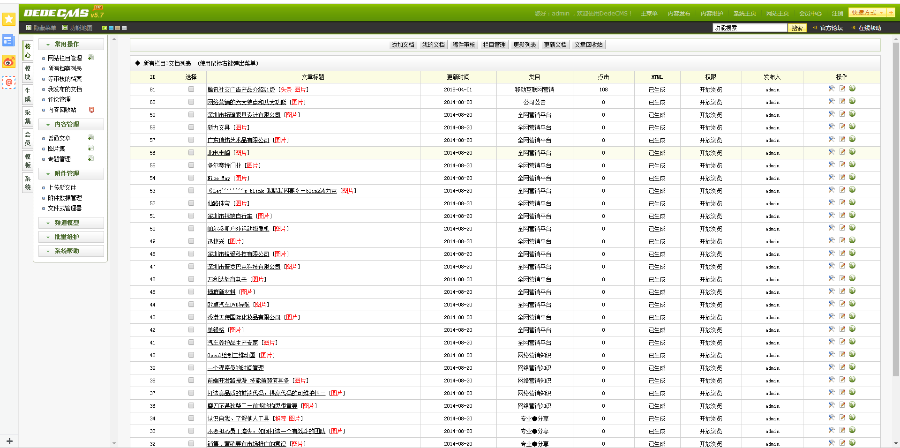This screenshot has width=900, height=448.
Task: Click the @ mail icon in the left strip
Action: (8, 81)
